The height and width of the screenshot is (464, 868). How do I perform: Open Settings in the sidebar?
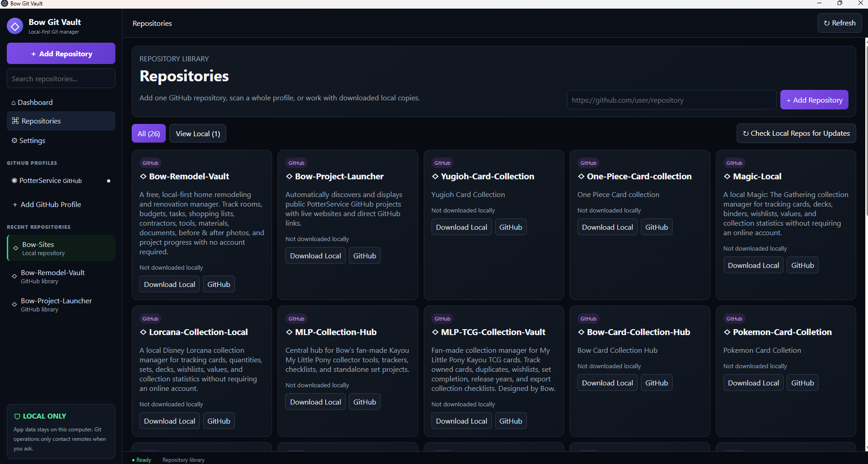click(61, 140)
